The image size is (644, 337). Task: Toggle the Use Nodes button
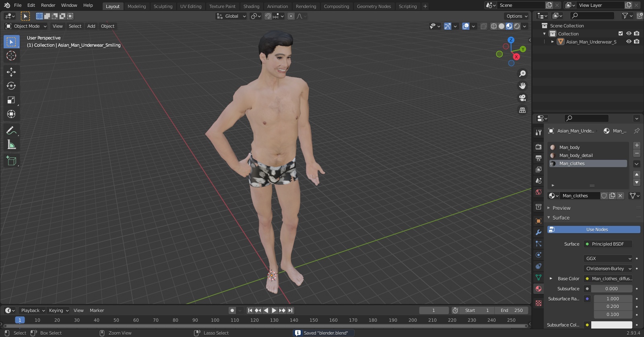(594, 229)
